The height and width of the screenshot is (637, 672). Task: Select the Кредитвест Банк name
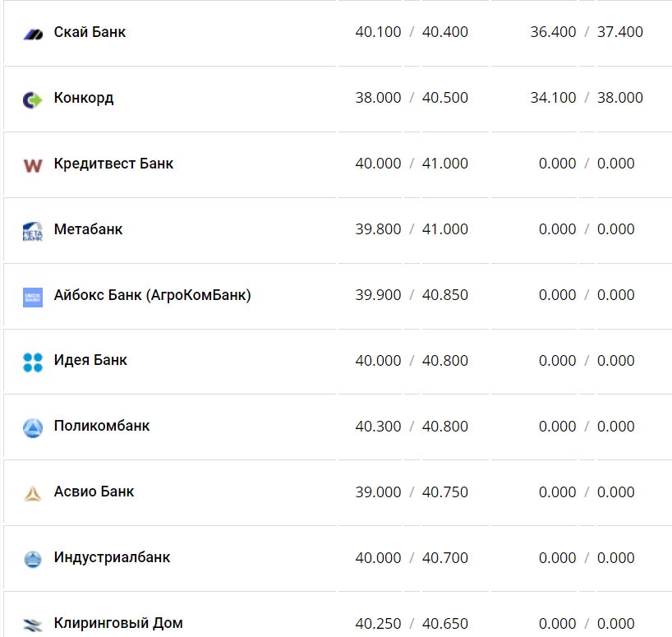click(x=113, y=164)
